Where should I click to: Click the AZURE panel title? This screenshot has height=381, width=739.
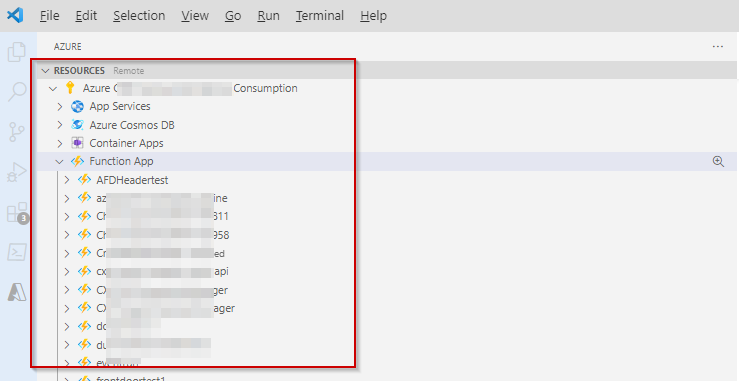coord(67,47)
